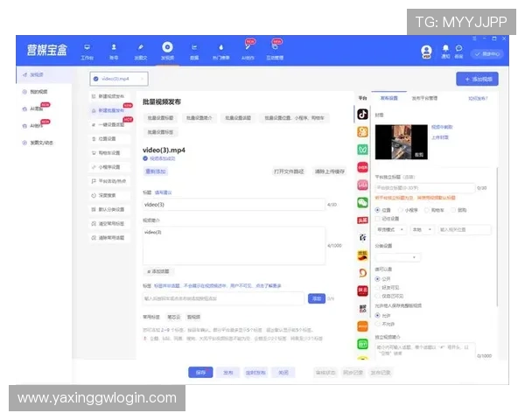The height and width of the screenshot is (420, 525).
Task: Select the green WeChat platform icon
Action: [x=362, y=202]
